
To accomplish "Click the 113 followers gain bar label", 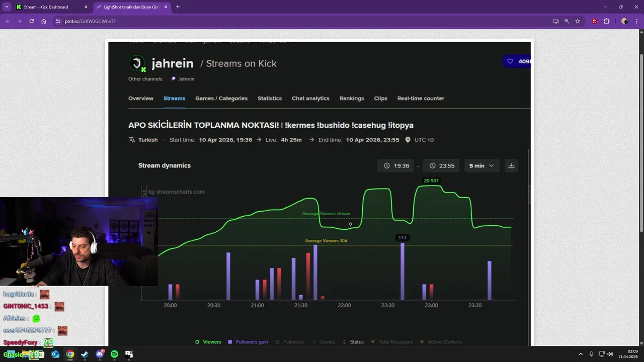I will (x=402, y=237).
